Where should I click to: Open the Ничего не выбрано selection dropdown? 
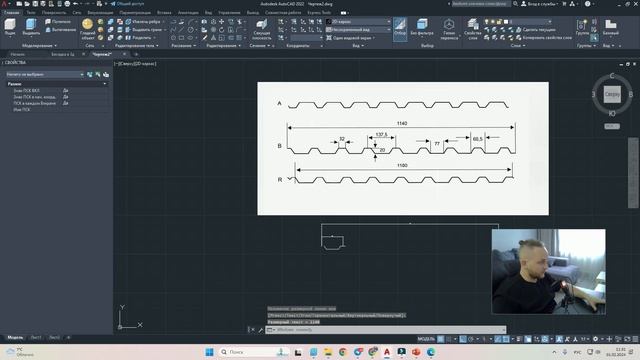coord(45,74)
